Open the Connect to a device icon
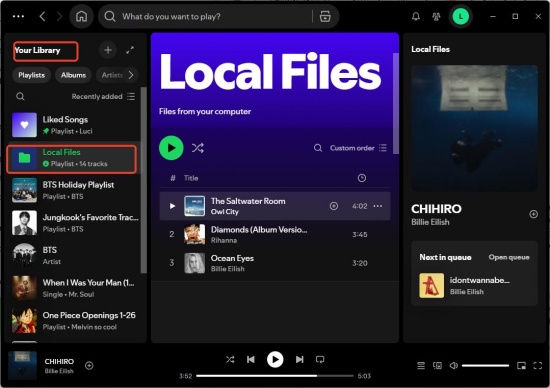The height and width of the screenshot is (388, 550). coord(437,366)
